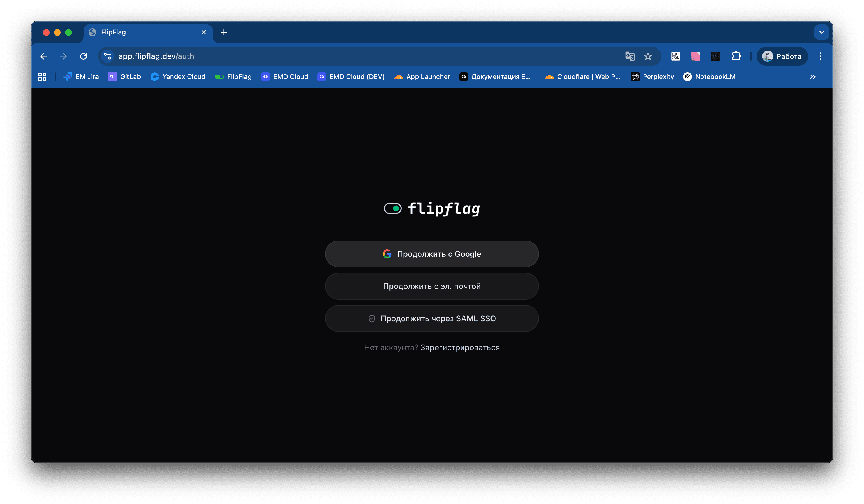Click Продолжить с эл. почтой button

tap(432, 286)
